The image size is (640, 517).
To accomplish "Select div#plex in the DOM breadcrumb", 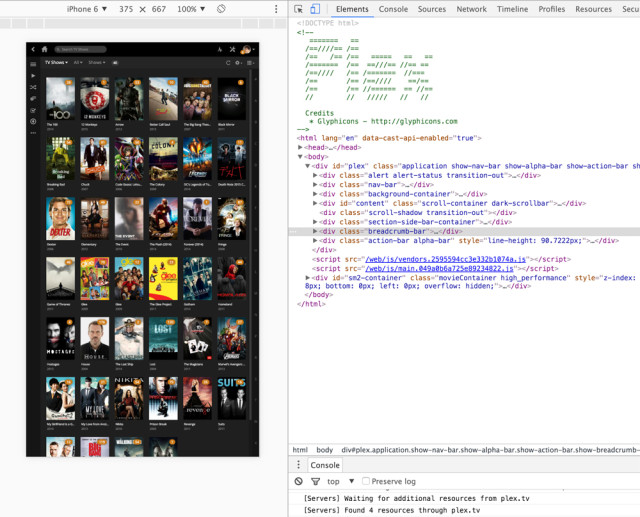I will coord(491,450).
